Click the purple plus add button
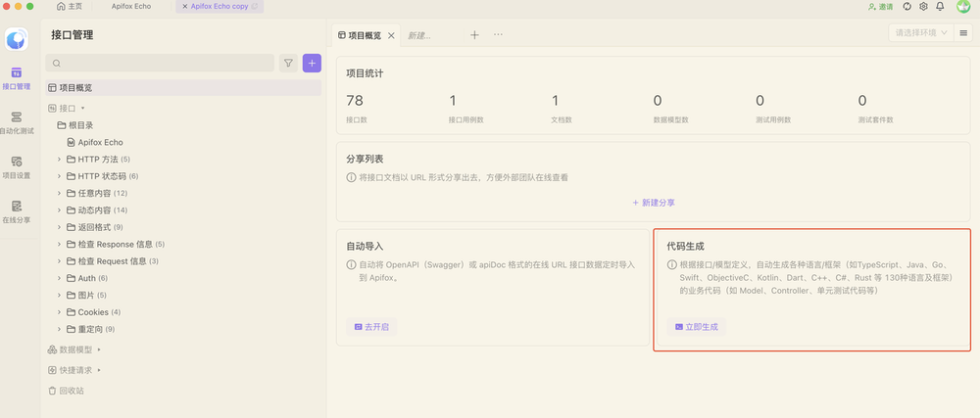The image size is (980, 418). point(312,63)
